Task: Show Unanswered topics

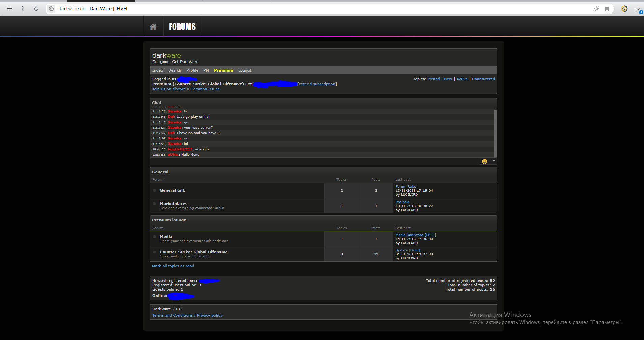Action: [x=484, y=79]
